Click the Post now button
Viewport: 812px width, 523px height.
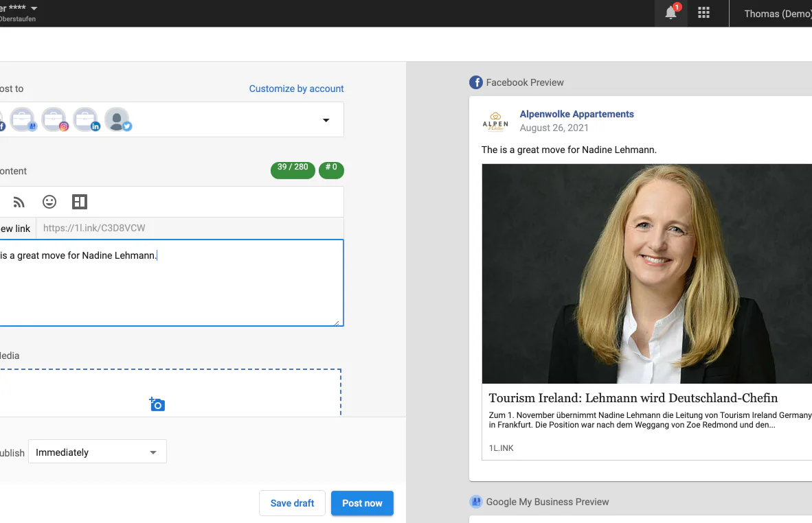click(362, 503)
